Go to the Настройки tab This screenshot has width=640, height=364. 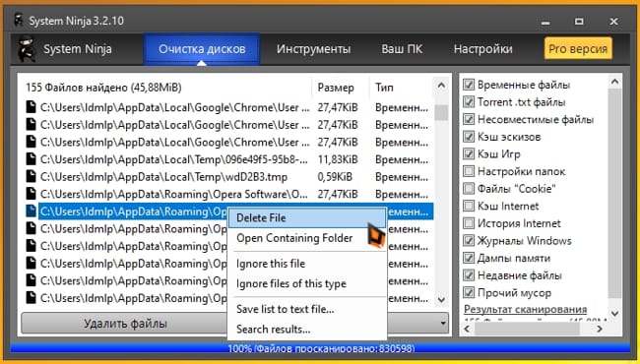click(x=482, y=49)
